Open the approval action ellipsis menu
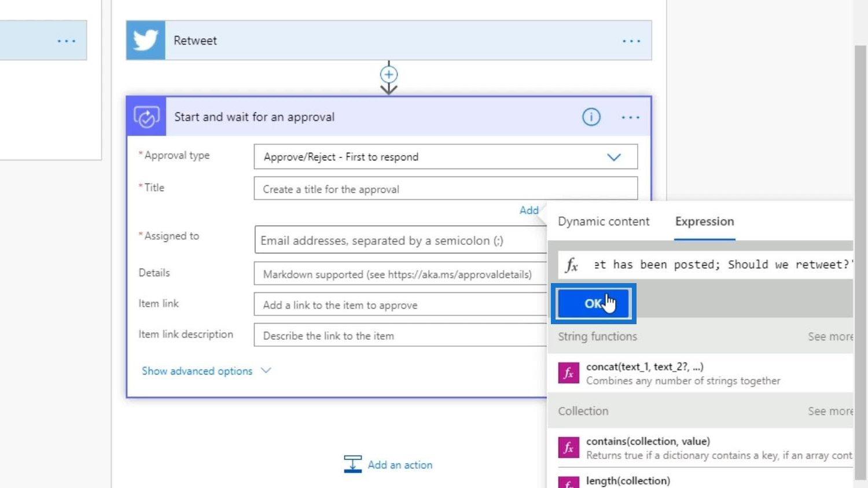Screen dimensions: 868x488 point(631,118)
